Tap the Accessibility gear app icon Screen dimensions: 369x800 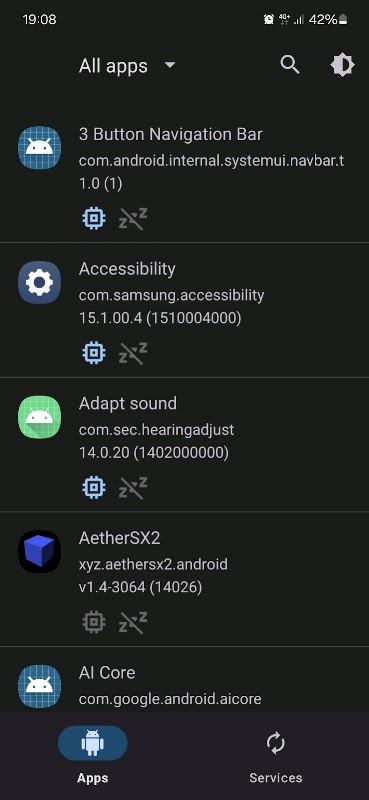(39, 282)
